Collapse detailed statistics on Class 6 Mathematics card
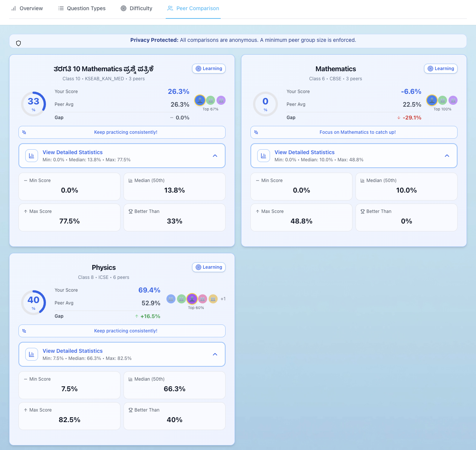The width and height of the screenshot is (476, 450). 354,156
